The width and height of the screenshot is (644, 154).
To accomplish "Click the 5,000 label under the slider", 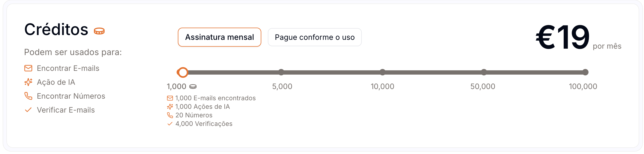I will point(282,86).
